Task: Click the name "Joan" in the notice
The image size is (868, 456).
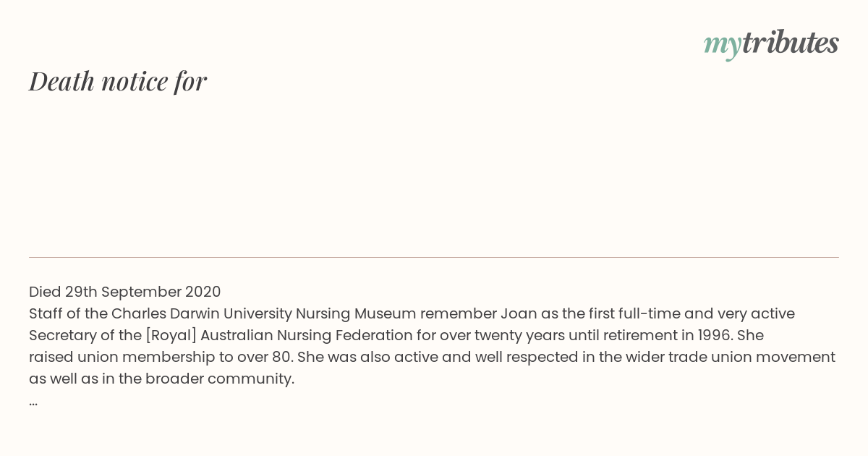Action: point(518,313)
